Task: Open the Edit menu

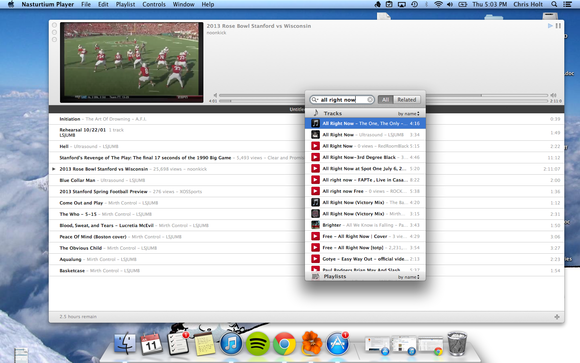Action: [103, 4]
